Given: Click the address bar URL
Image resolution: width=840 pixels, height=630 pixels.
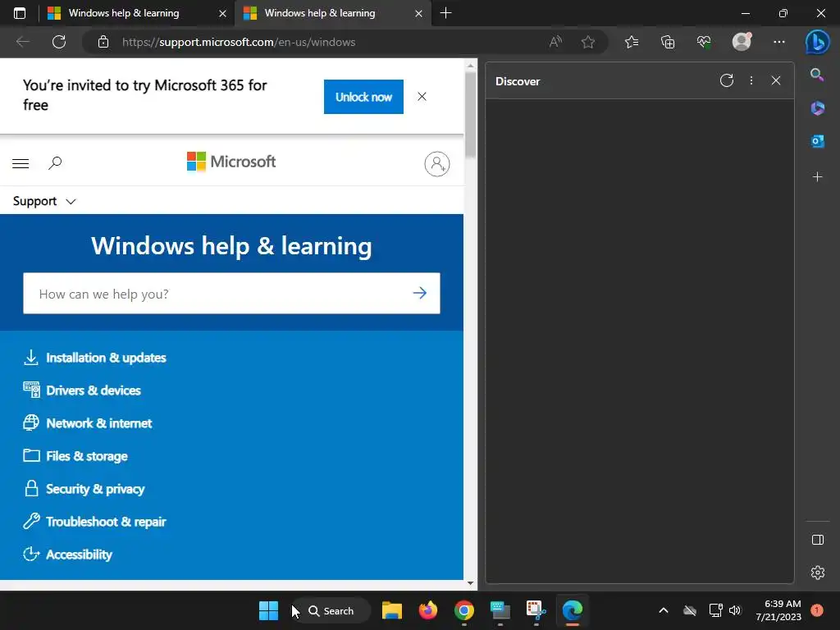Looking at the screenshot, I should (239, 42).
